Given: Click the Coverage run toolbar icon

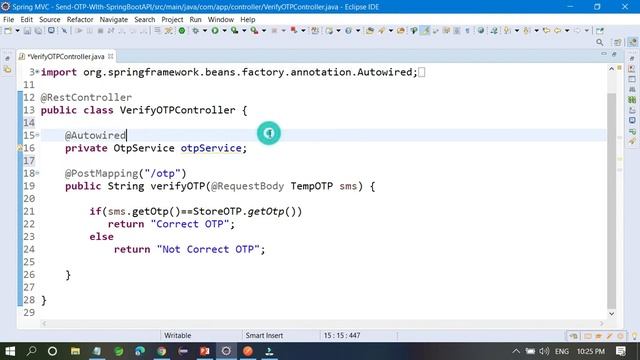Looking at the screenshot, I should click(234, 31).
